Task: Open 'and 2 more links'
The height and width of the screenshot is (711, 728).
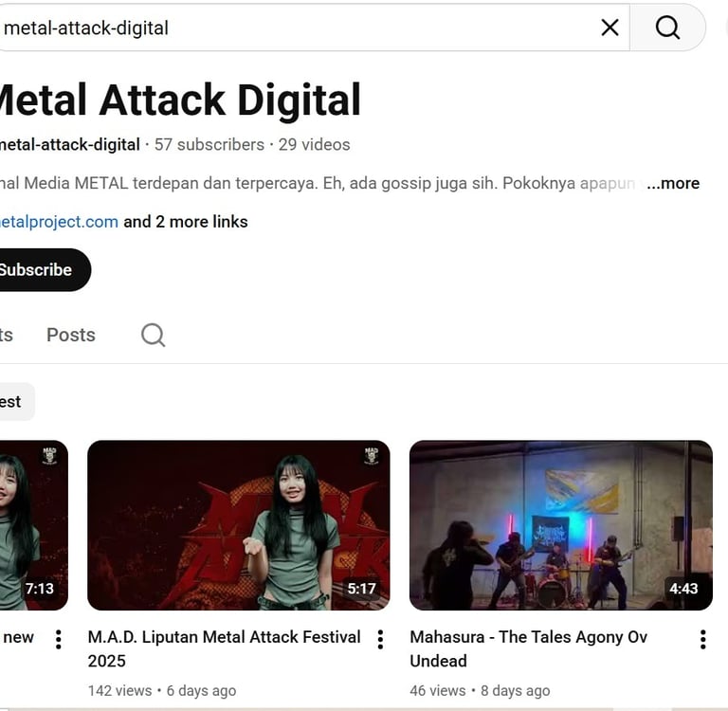Action: [x=186, y=222]
